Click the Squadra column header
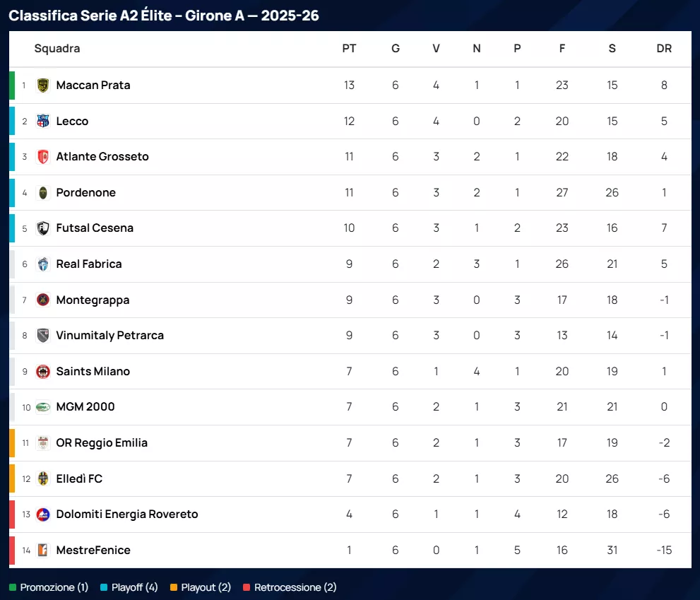Viewport: 700px width, 600px height. [57, 49]
